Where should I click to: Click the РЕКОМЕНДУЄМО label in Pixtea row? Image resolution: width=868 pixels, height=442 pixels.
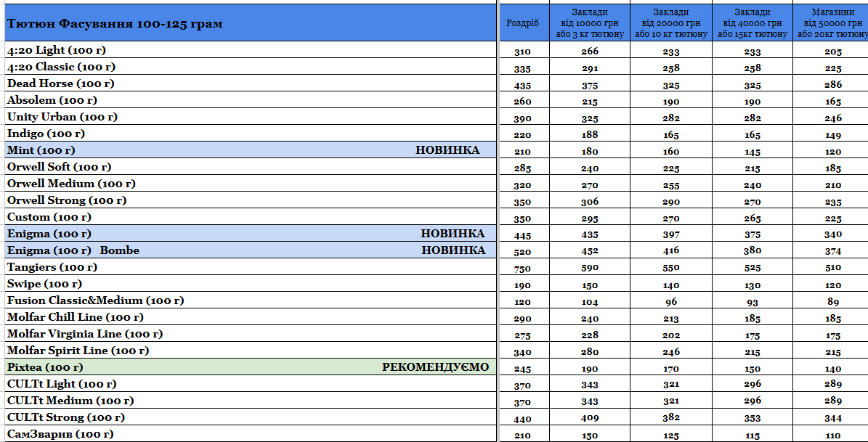click(x=436, y=367)
